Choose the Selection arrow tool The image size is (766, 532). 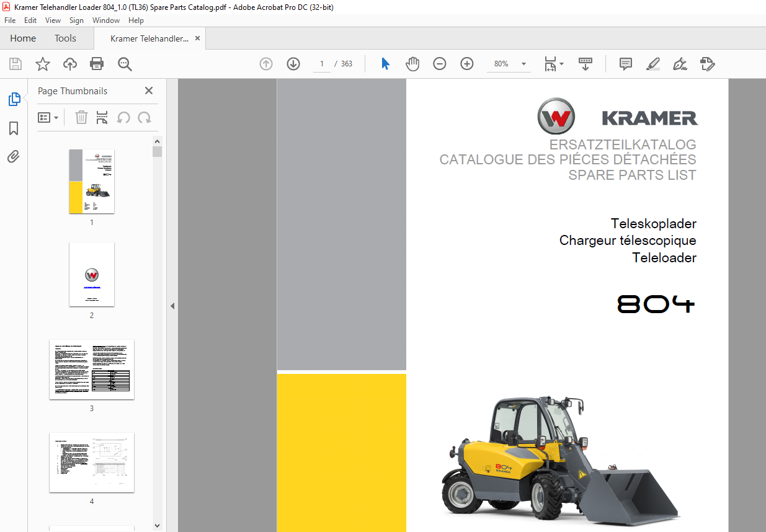coord(385,64)
